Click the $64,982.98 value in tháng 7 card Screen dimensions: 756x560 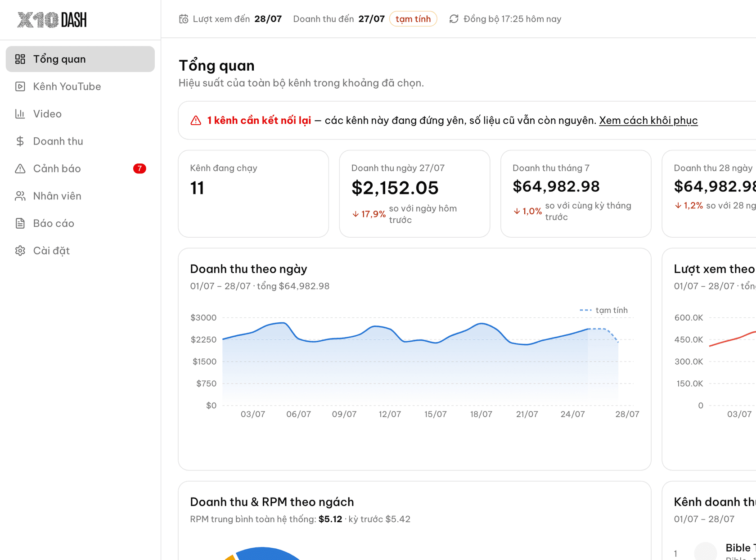tap(556, 186)
